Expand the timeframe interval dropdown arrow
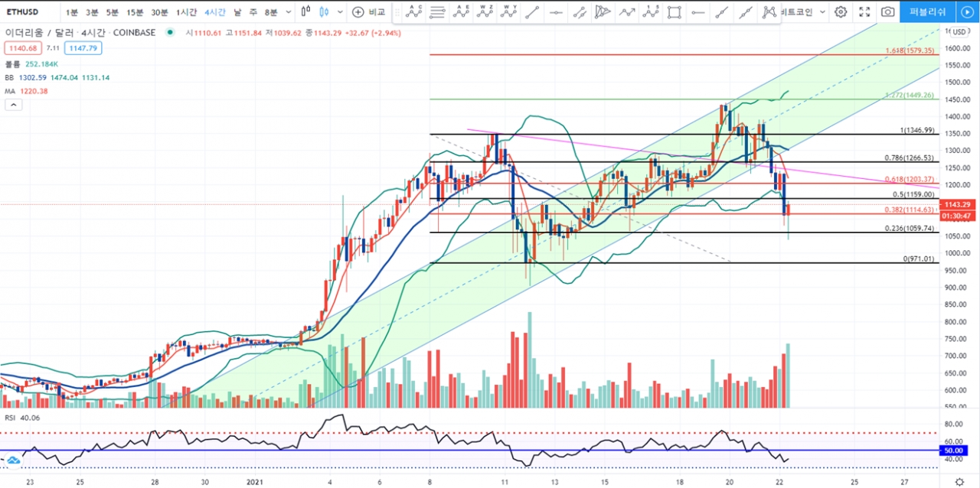Image resolution: width=980 pixels, height=488 pixels. click(x=288, y=12)
